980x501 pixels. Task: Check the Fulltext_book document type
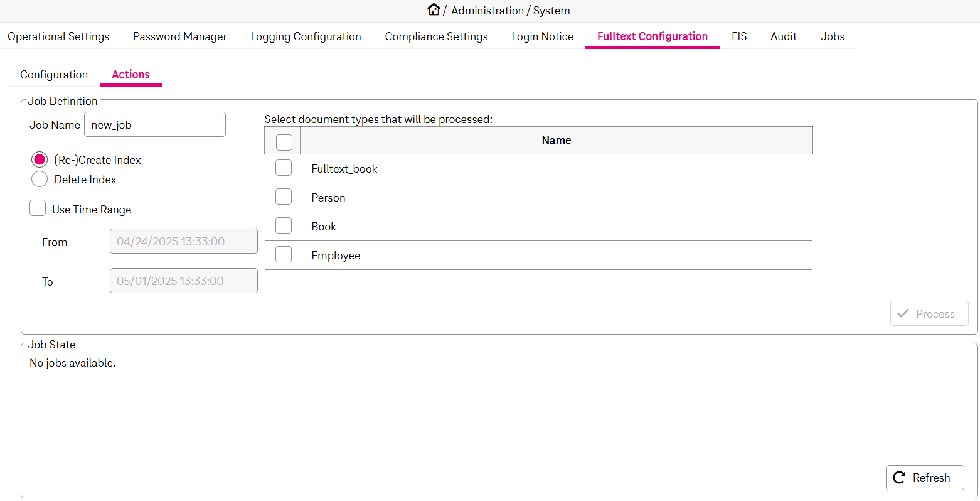(284, 168)
